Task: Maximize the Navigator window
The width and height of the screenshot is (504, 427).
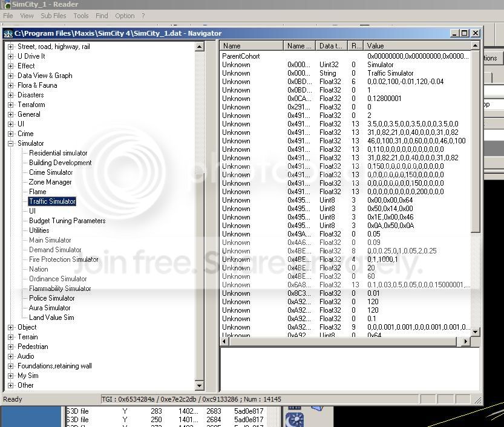Action: 465,33
